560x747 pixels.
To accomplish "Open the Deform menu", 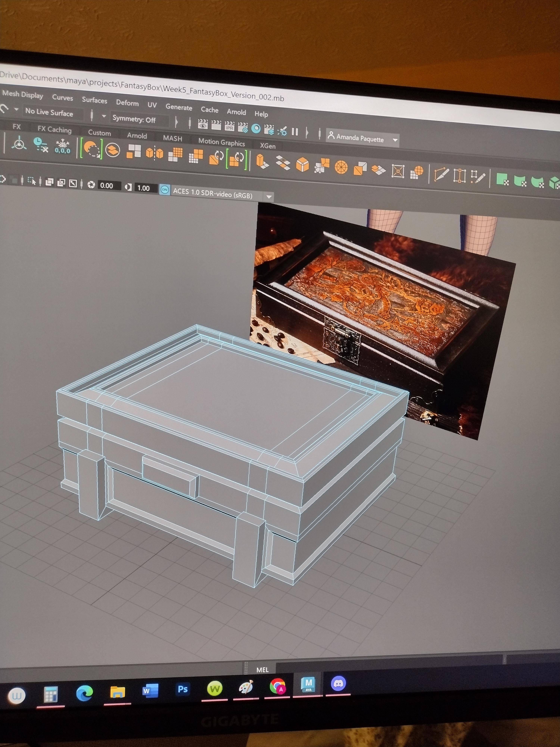I will (x=127, y=103).
